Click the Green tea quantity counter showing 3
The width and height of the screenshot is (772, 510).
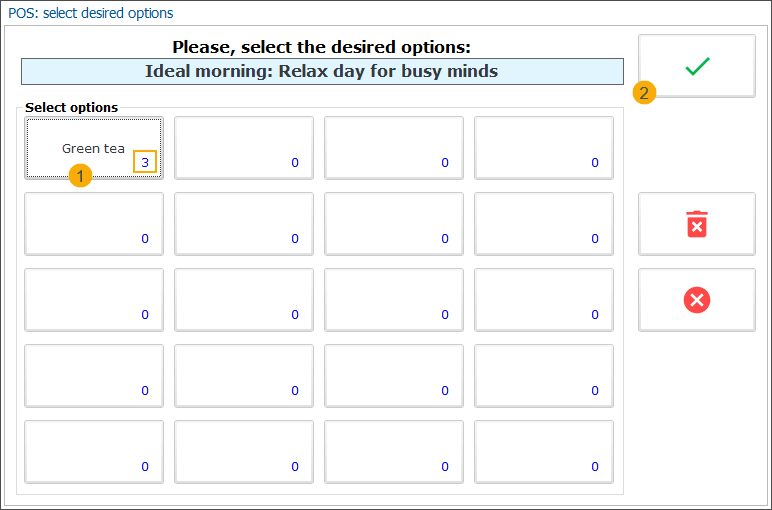tap(145, 162)
